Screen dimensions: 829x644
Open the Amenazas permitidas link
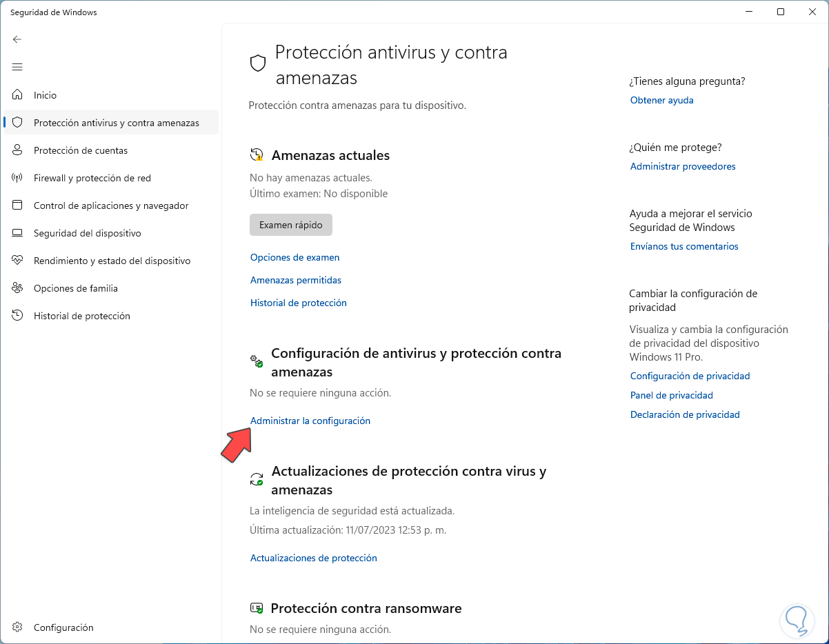(x=295, y=280)
